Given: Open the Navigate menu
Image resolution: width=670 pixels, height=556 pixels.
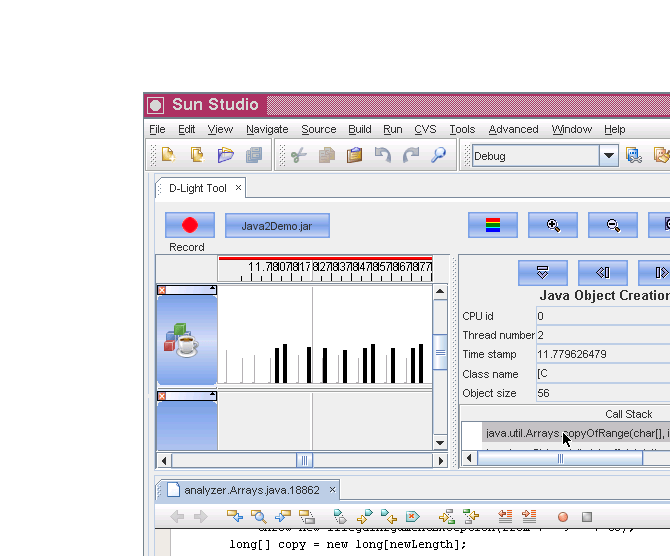Looking at the screenshot, I should [267, 129].
